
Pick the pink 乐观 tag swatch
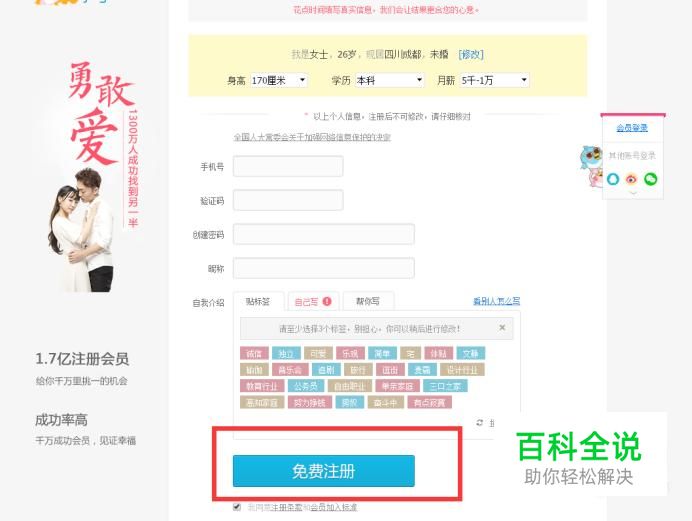click(350, 353)
